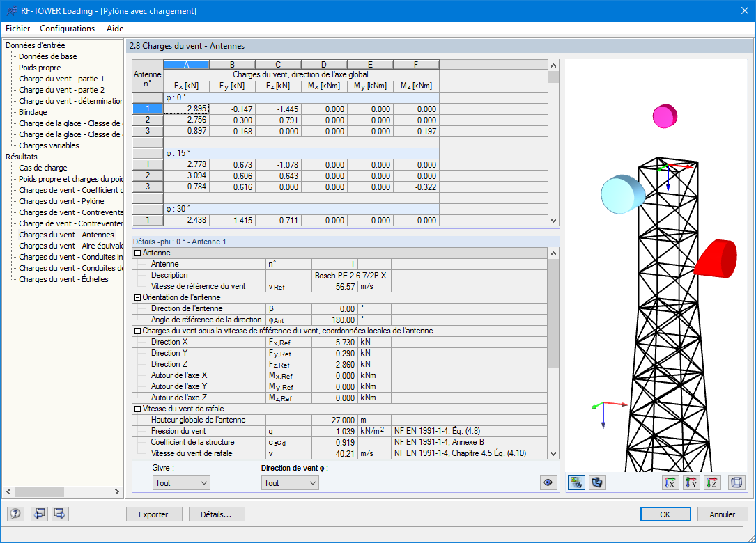
Task: Open the Fichier menu
Action: coord(18,29)
